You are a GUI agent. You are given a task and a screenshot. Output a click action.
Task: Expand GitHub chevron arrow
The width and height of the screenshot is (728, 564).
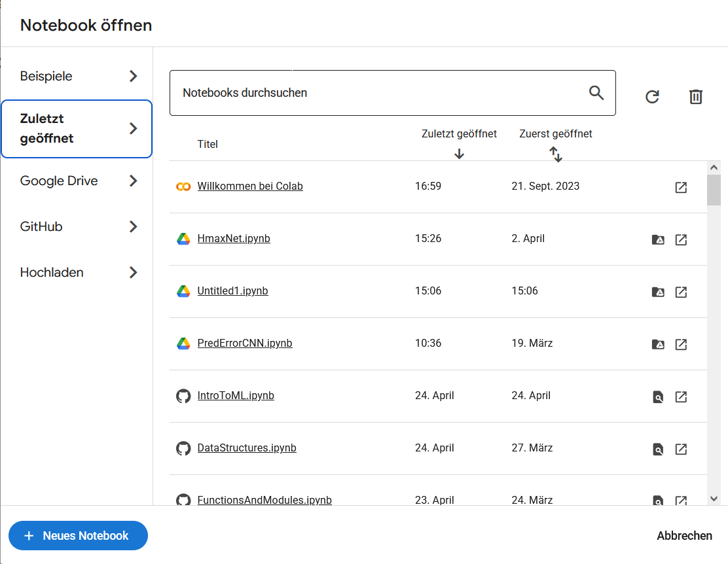point(134,226)
